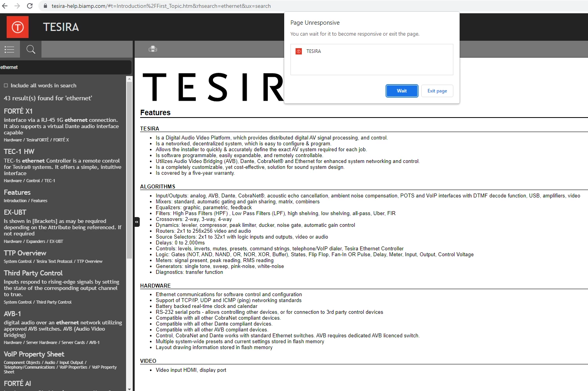Click 'Hardware / TesiraFORTÉ / FORTÉ X' breadcrumb

point(36,140)
